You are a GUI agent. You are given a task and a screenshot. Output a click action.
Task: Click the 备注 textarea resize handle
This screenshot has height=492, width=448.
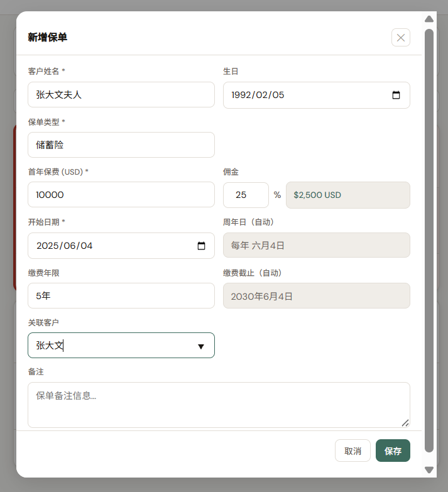pos(405,423)
